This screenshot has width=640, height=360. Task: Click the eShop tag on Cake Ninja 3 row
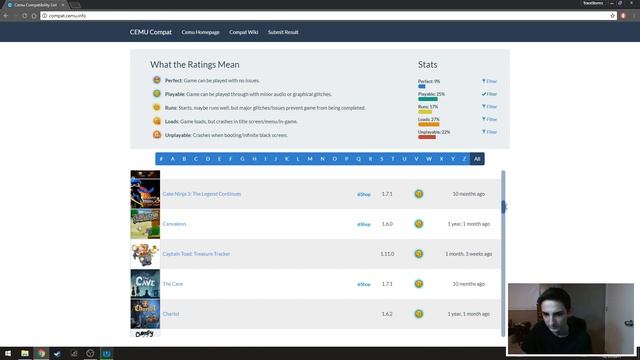[364, 194]
